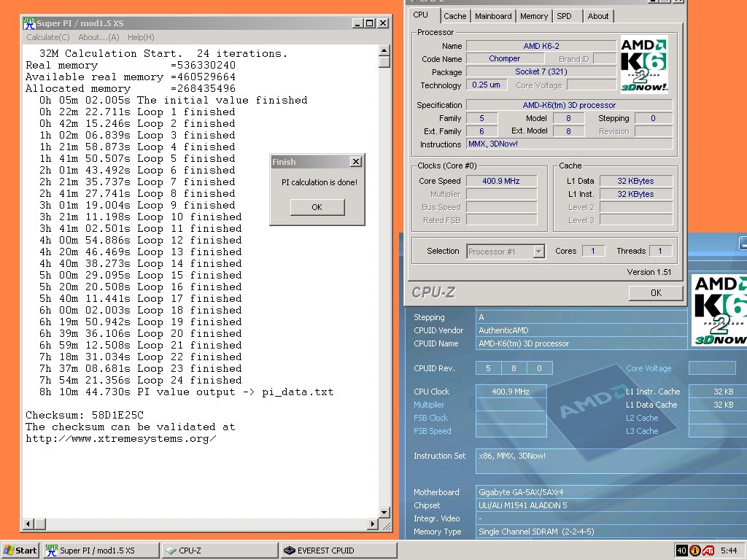Click the xtremesystems.org URL text
The width and height of the screenshot is (747, 560).
pos(121,438)
